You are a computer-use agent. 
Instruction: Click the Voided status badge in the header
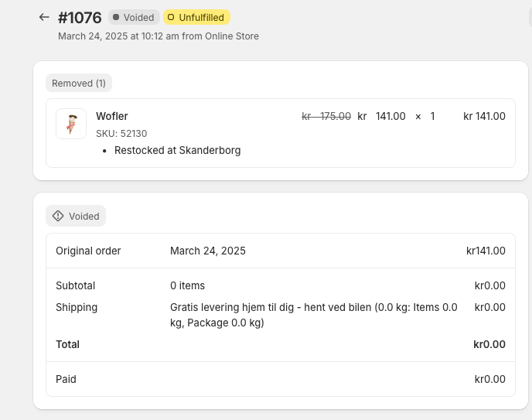point(134,17)
